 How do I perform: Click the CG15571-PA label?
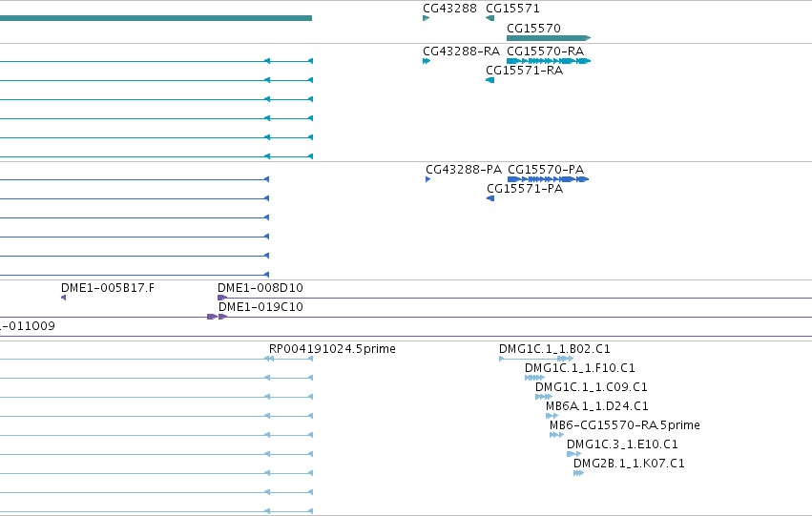(x=525, y=189)
